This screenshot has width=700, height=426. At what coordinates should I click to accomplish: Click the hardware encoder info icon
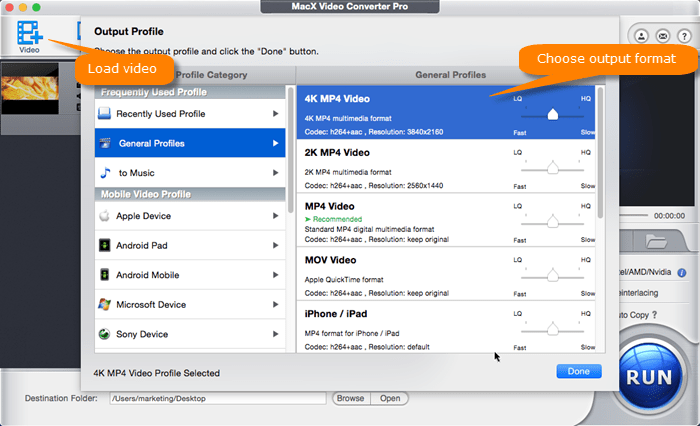[x=682, y=272]
